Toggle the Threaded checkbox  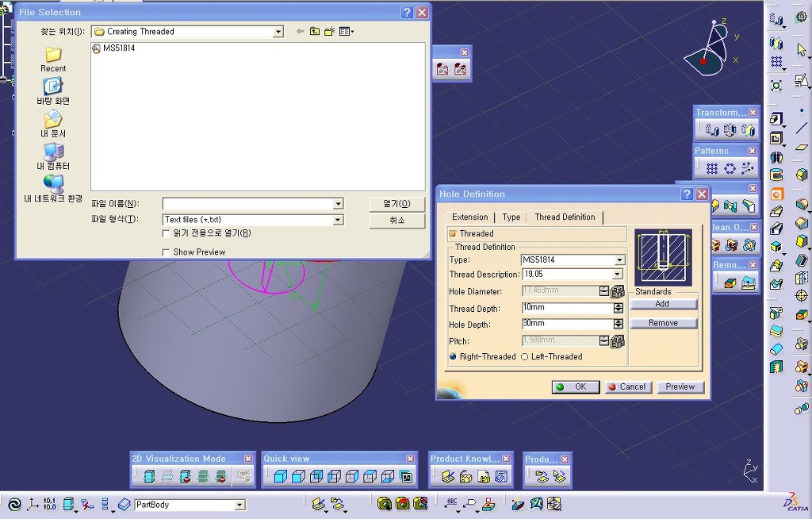pos(453,233)
